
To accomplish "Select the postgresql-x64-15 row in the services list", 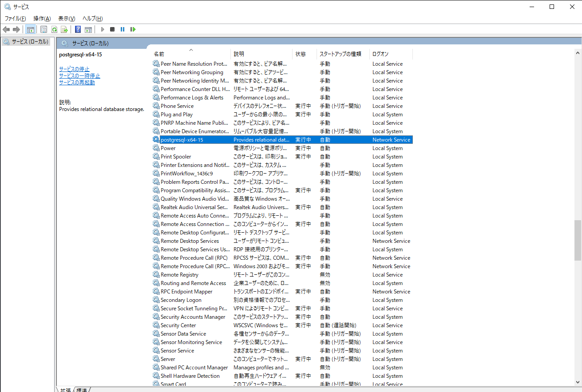I will point(282,139).
